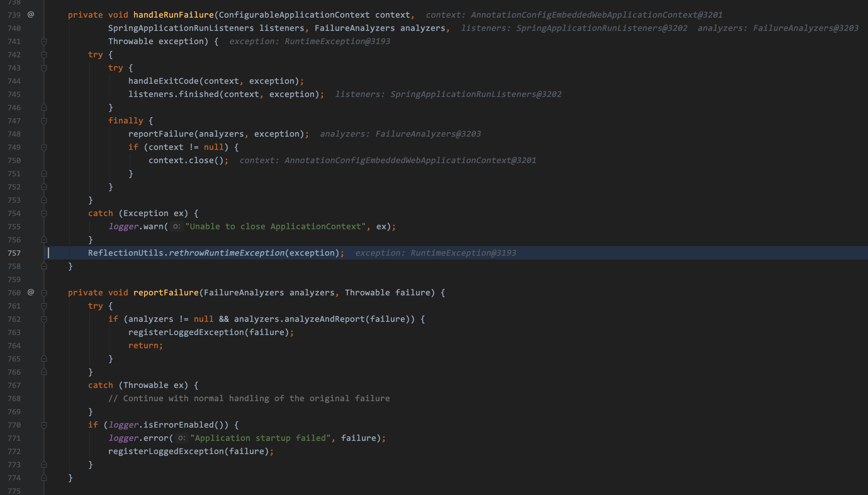Screen dimensions: 868x495
Task: Click the "Continue with normal handling" comment
Action: [x=249, y=398]
